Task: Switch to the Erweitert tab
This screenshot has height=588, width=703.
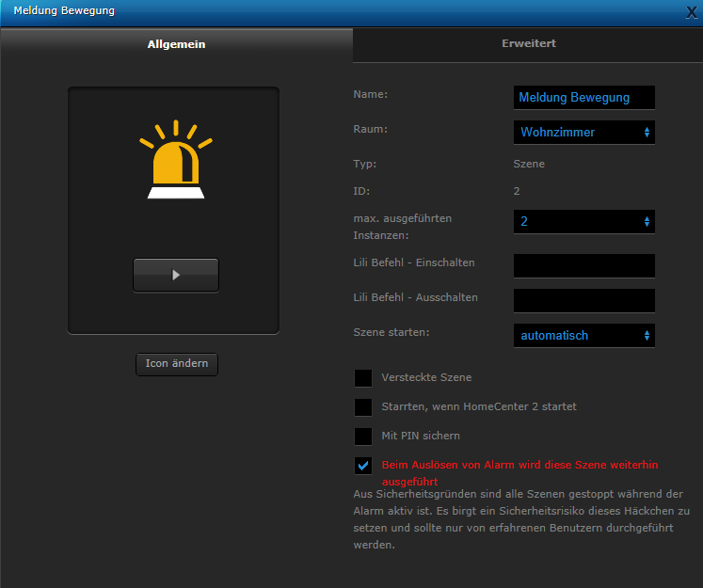Action: coord(528,44)
